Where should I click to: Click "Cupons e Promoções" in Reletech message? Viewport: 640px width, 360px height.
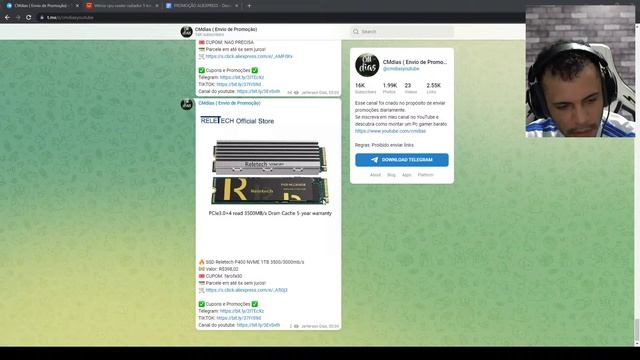click(228, 304)
